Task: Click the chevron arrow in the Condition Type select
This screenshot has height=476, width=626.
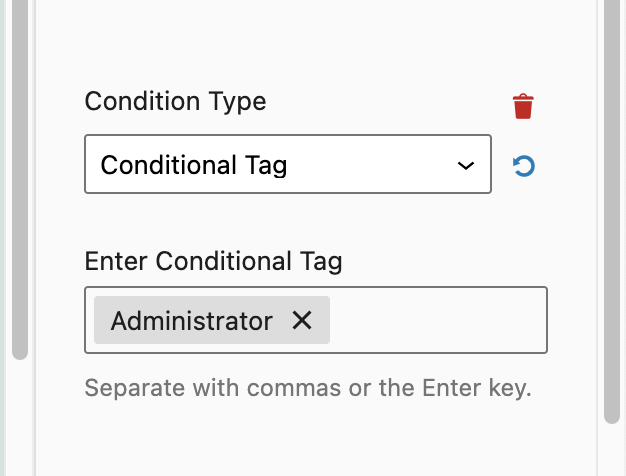Action: click(x=465, y=165)
